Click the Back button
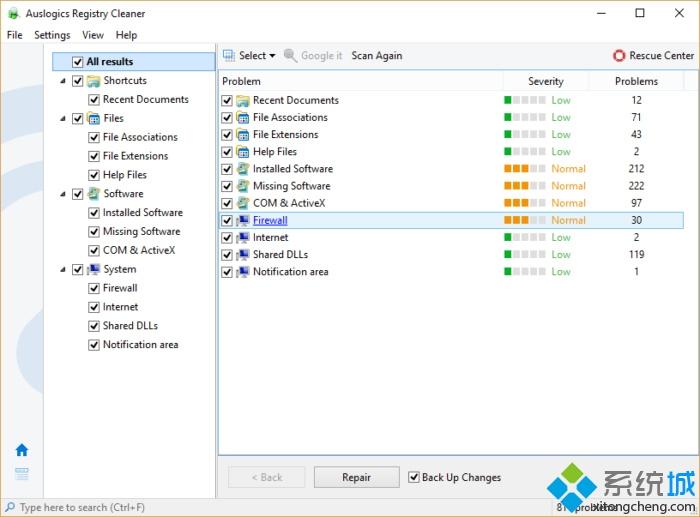Viewport: 700px width, 517px height. pos(267,477)
